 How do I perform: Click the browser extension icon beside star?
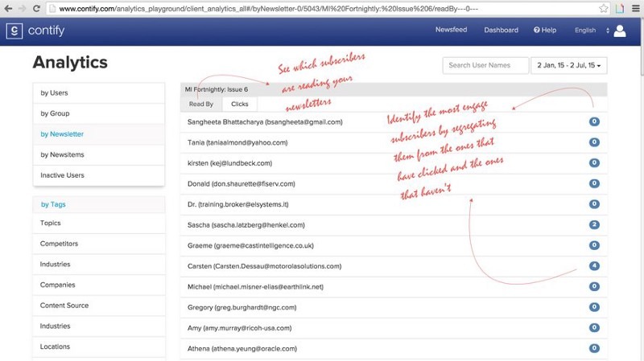(x=620, y=9)
